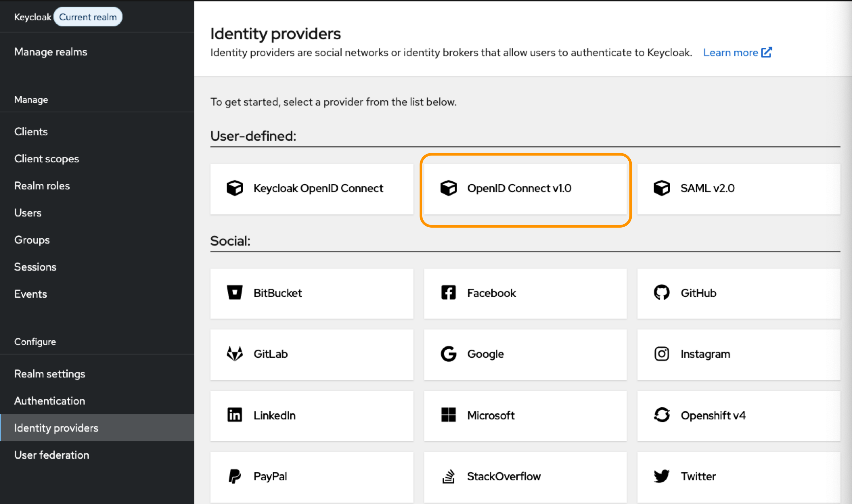Viewport: 852px width, 504px height.
Task: Open Realm settings in sidebar
Action: pyautogui.click(x=50, y=373)
